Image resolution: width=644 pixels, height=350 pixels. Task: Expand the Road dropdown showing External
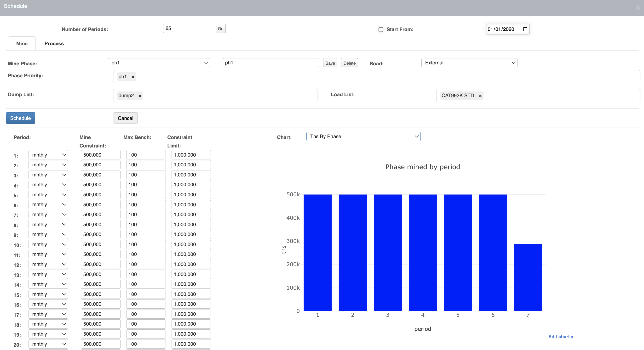coord(469,63)
